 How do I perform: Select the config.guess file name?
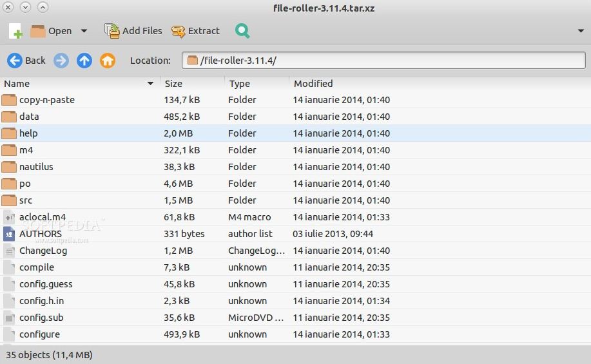pos(46,285)
